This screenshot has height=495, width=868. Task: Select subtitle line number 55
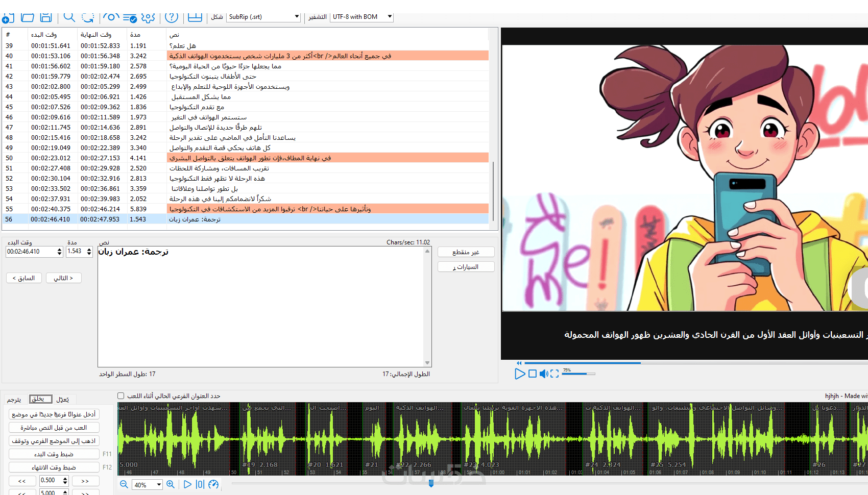point(246,209)
